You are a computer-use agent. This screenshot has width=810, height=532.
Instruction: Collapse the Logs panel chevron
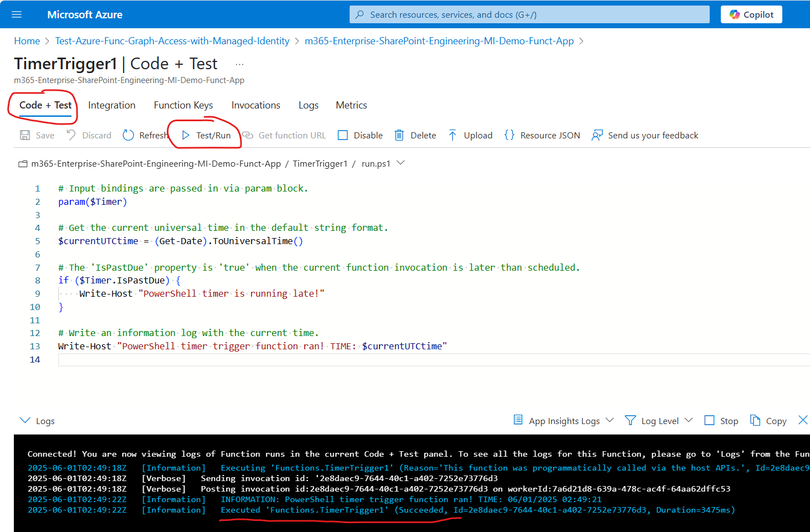point(25,421)
